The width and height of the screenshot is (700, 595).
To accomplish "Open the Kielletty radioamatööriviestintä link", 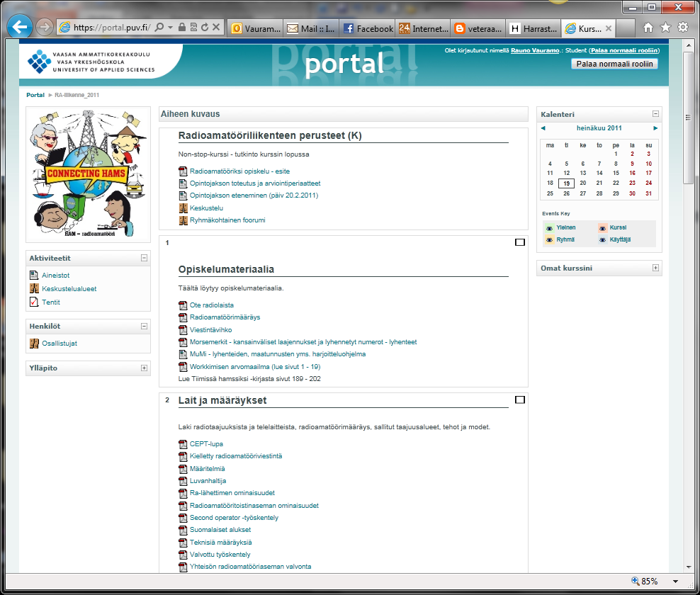I will point(236,456).
